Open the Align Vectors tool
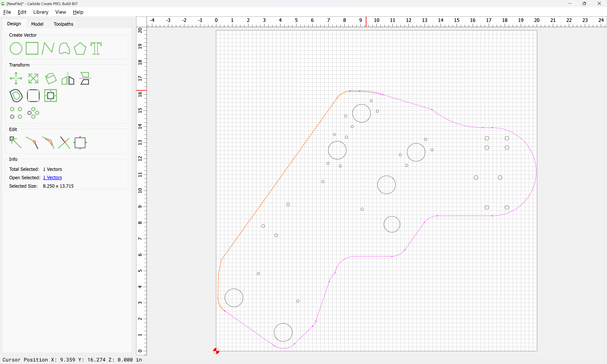Viewport: 607px width, 364px height. 85,79
